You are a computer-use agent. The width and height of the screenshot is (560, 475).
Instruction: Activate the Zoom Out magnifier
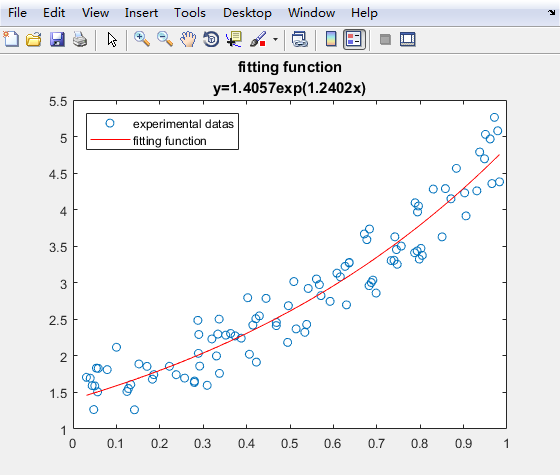pyautogui.click(x=165, y=39)
